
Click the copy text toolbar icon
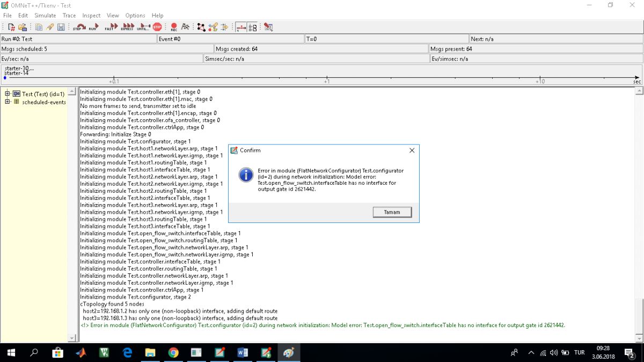pyautogui.click(x=39, y=27)
